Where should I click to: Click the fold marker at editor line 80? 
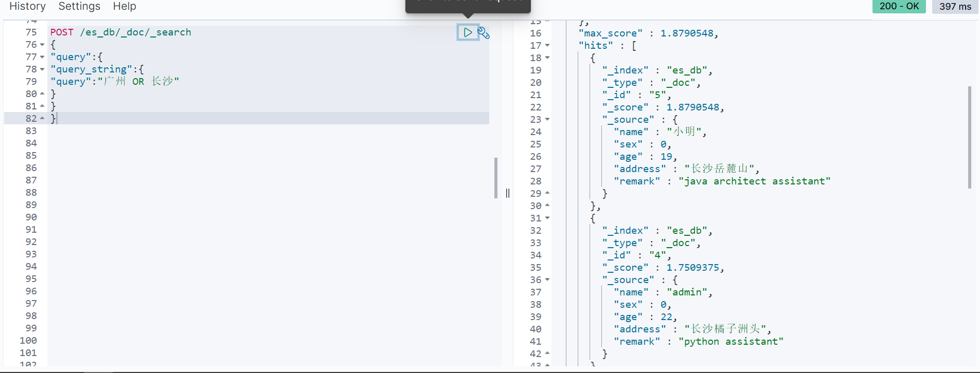tap(42, 94)
